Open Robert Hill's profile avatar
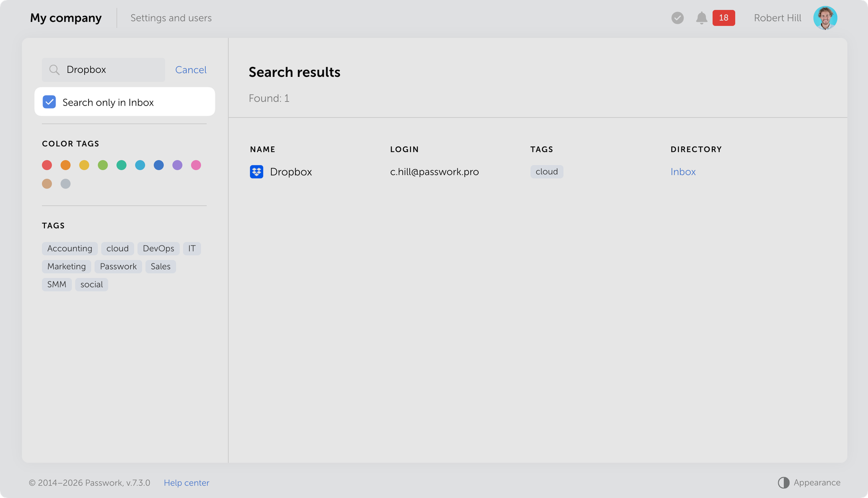Screen dimensions: 868x498 click(825, 18)
